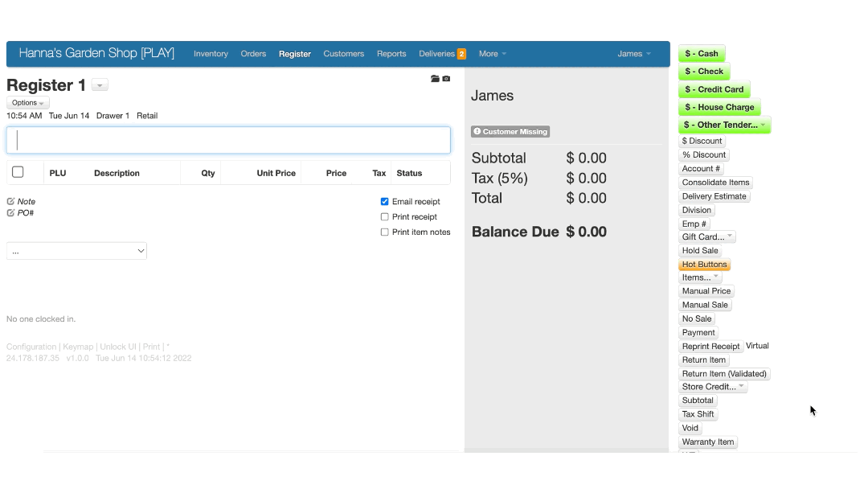The image size is (868, 489).
Task: Click the orange Hot Buttons button
Action: click(704, 265)
